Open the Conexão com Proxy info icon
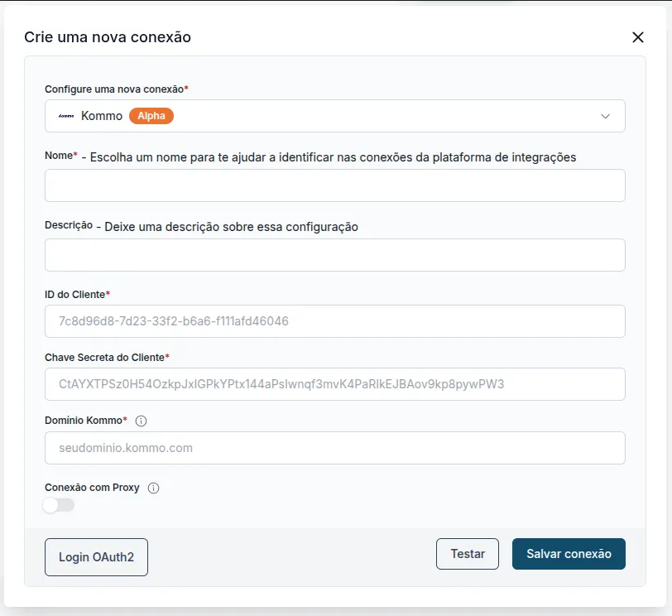Viewport: 672px width, 616px height. point(153,488)
